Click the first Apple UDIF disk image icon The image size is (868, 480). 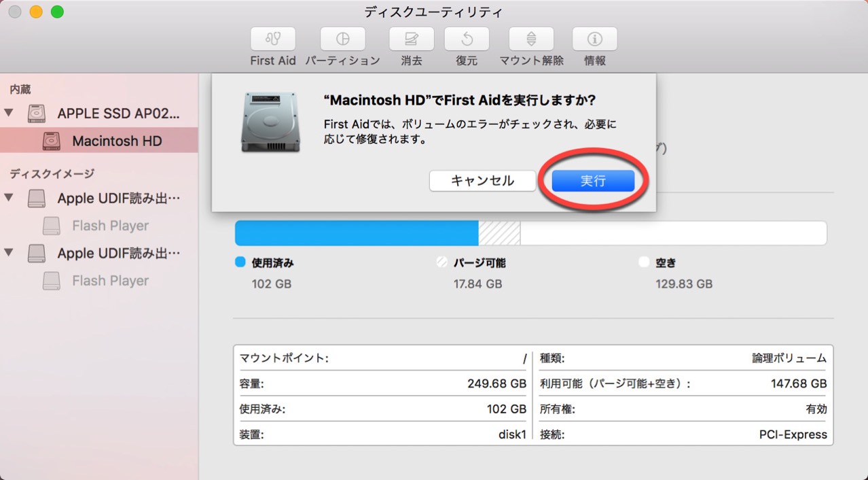pos(37,199)
